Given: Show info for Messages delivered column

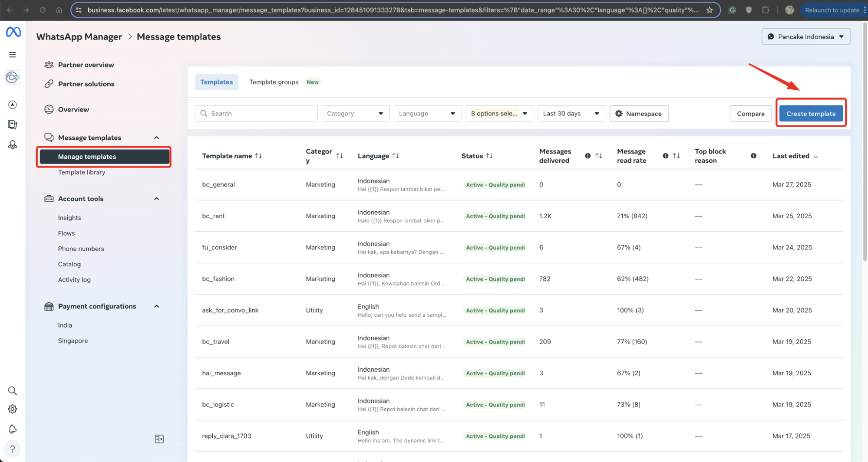Looking at the screenshot, I should [587, 156].
